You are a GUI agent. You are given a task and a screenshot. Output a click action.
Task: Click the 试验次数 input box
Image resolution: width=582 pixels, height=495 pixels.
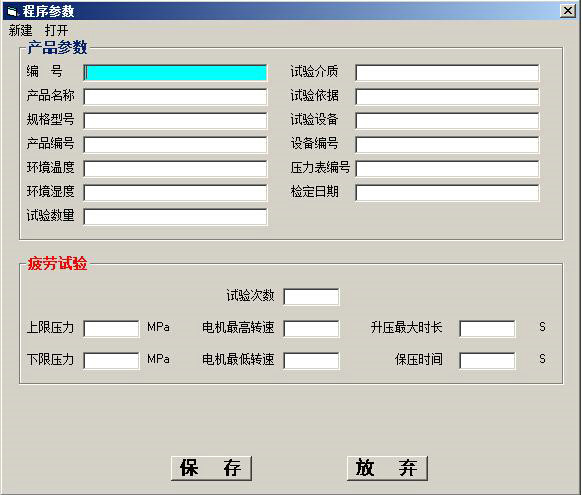[311, 297]
